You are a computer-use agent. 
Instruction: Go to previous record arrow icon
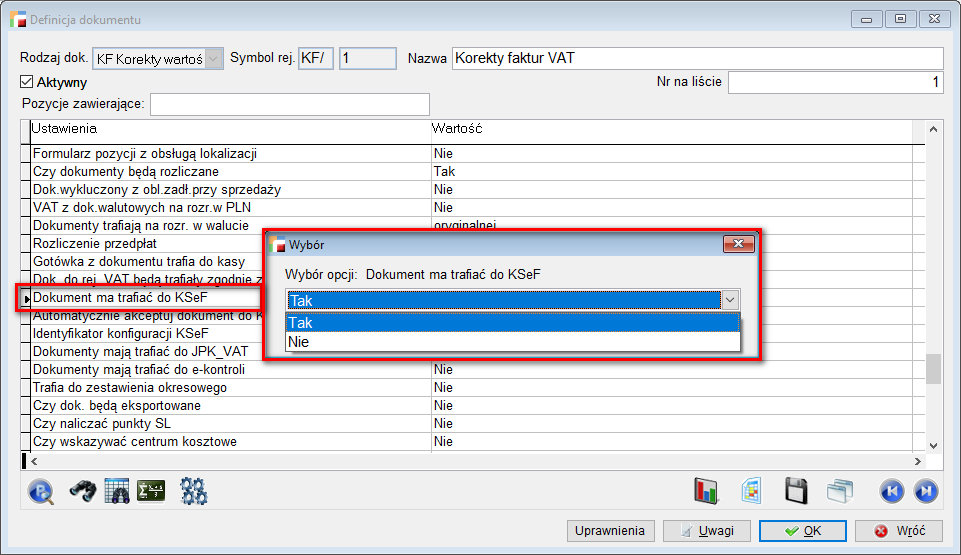tap(891, 491)
